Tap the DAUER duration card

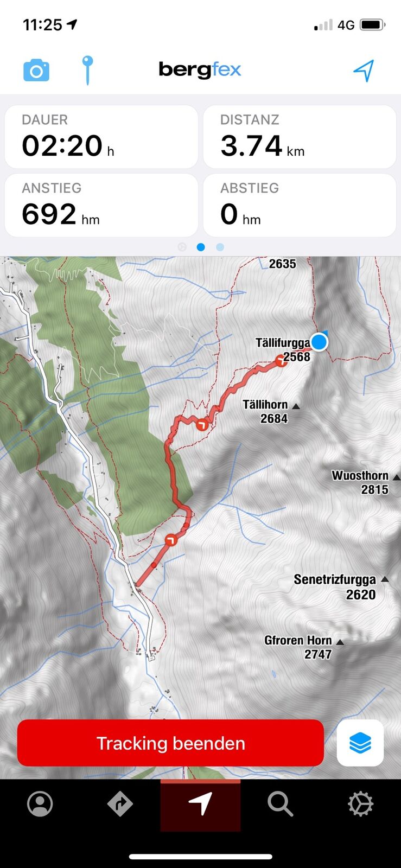[101, 137]
